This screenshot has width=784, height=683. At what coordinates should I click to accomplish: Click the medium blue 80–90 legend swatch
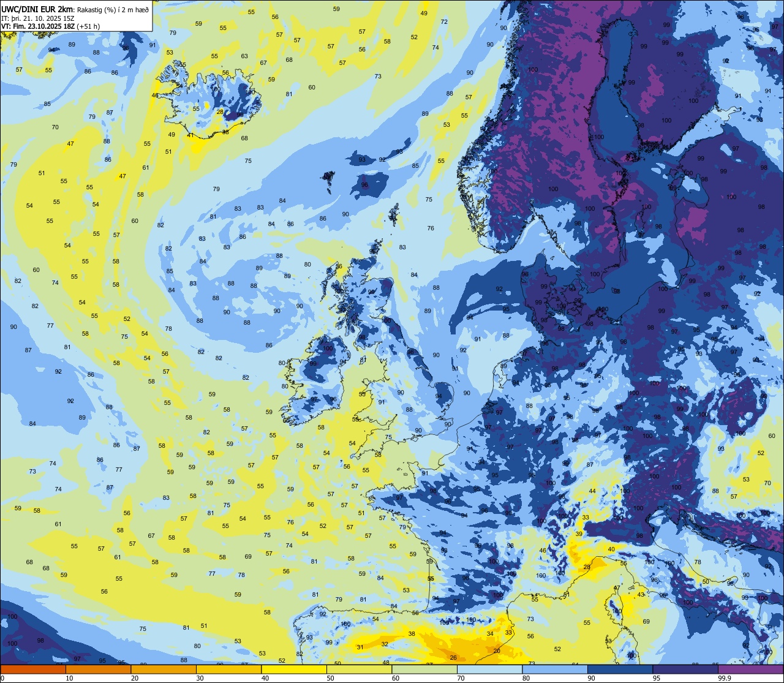(555, 669)
